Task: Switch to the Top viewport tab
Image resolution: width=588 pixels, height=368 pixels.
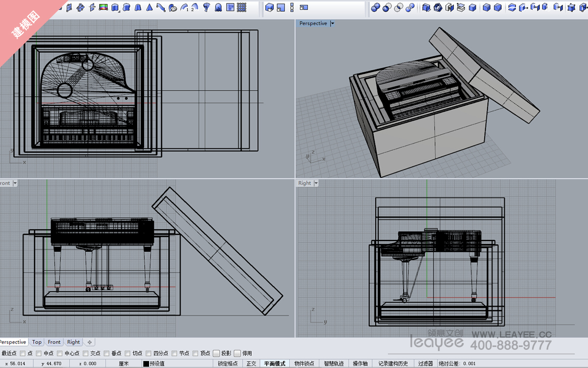Action: (37, 342)
